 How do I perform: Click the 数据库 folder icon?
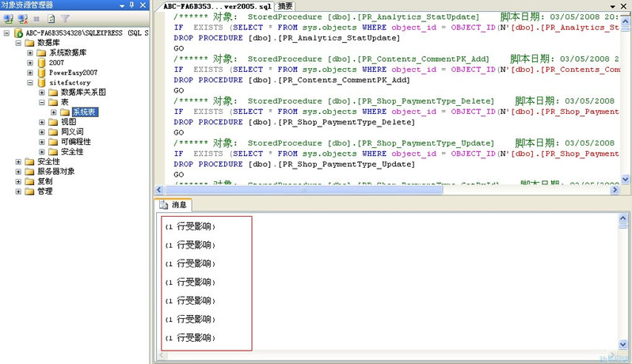coord(30,43)
